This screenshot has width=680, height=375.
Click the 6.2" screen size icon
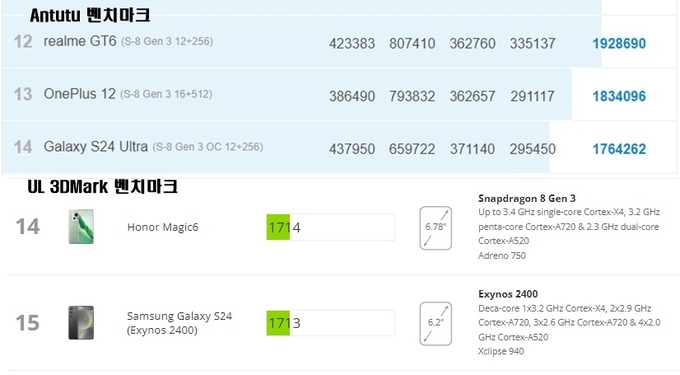coord(435,323)
